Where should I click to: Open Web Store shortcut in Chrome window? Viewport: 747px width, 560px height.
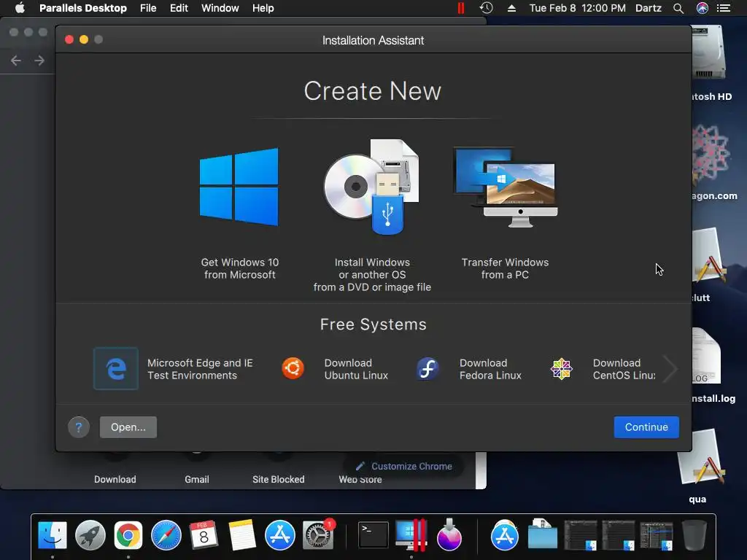point(360,479)
